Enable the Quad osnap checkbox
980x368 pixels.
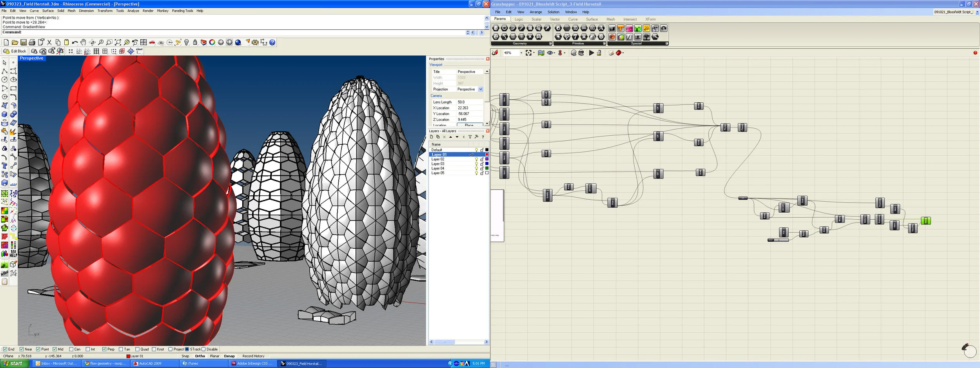click(x=137, y=349)
